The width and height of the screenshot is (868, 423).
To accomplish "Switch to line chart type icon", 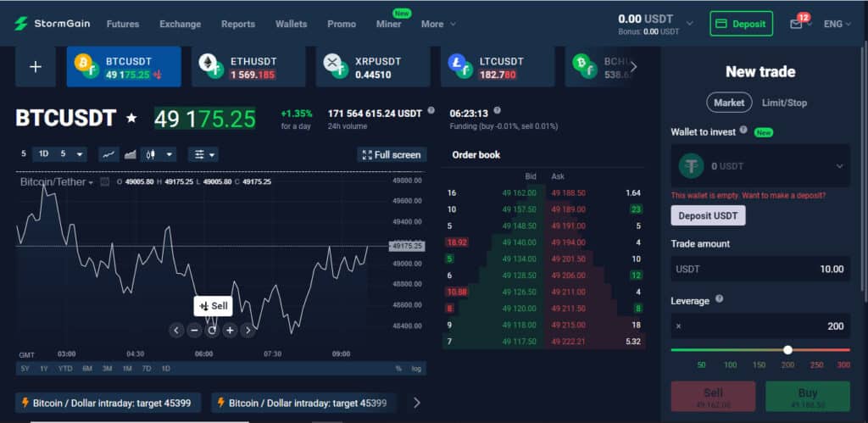I will tap(108, 154).
